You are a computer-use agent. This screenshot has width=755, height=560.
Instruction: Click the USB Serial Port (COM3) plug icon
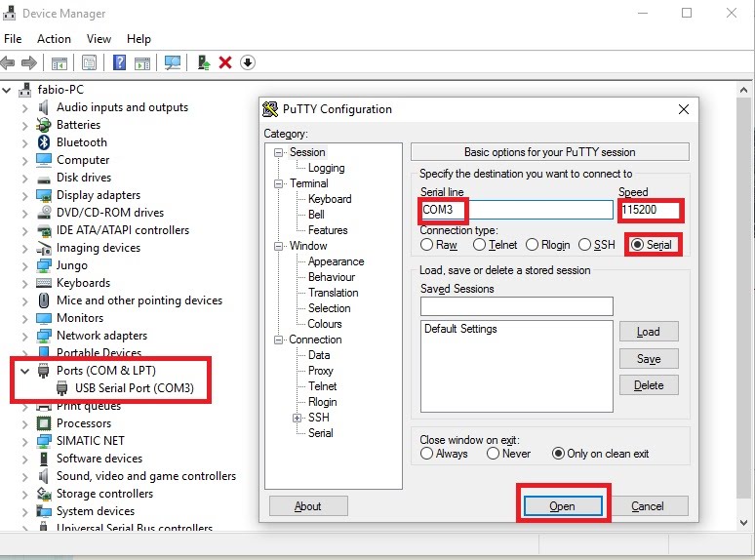(x=62, y=388)
